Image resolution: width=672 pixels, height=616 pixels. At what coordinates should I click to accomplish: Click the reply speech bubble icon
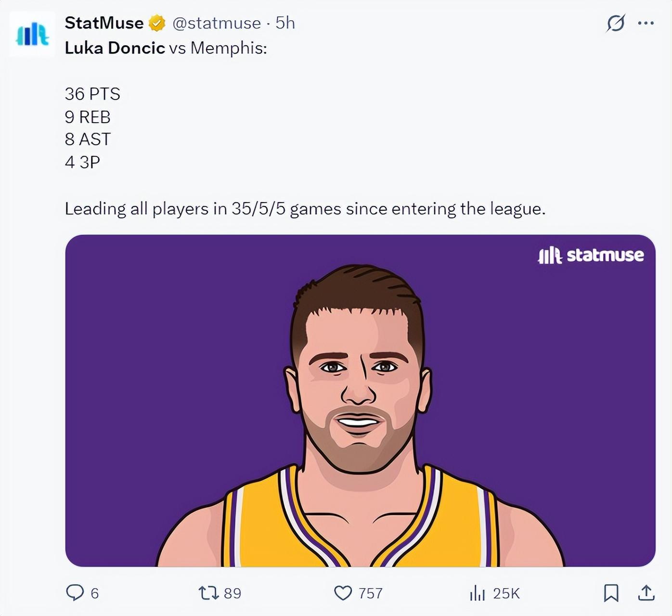pos(75,592)
